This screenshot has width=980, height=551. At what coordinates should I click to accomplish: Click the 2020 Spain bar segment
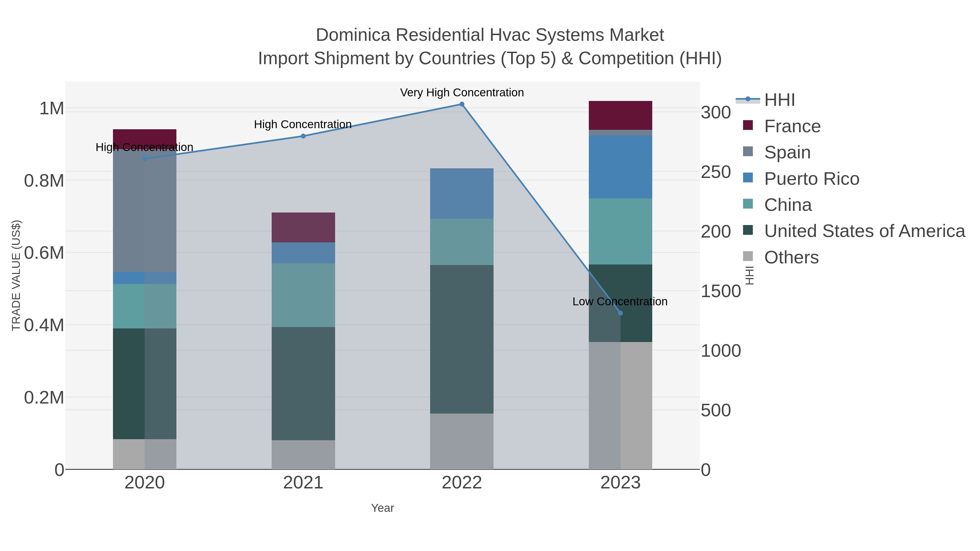click(x=145, y=210)
